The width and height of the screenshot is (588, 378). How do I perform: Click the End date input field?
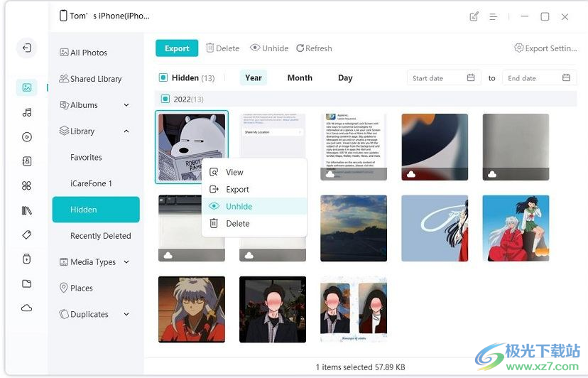click(539, 77)
